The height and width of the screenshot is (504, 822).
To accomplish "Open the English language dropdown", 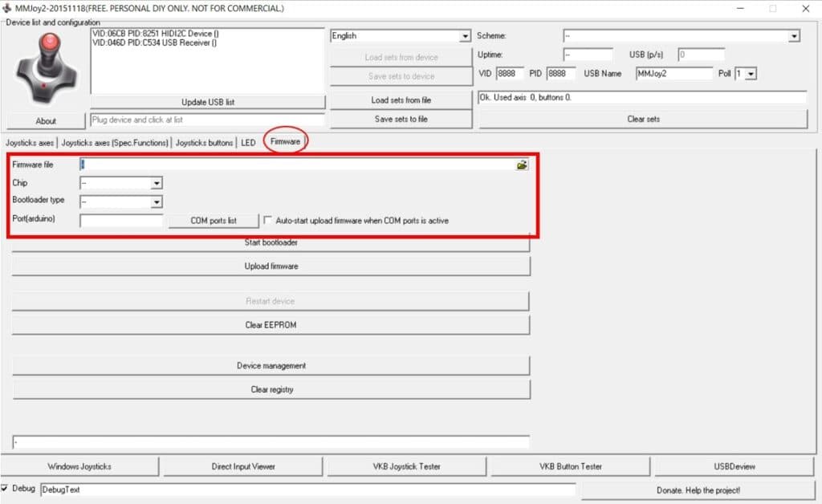I will pyautogui.click(x=465, y=36).
